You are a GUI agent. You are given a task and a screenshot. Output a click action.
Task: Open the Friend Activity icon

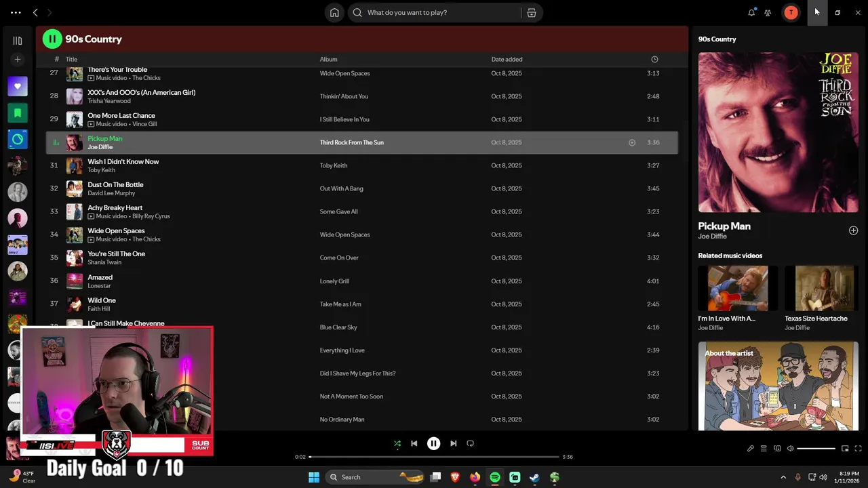point(768,12)
